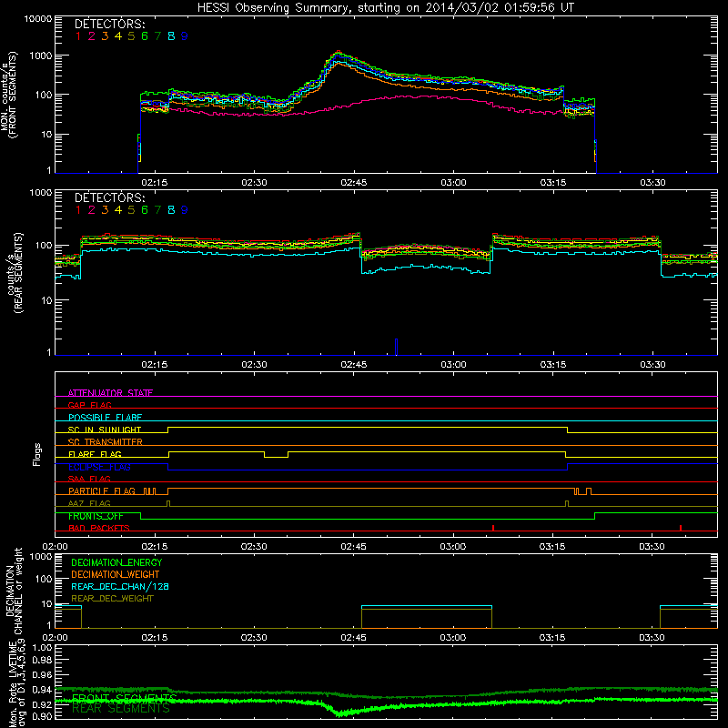The height and width of the screenshot is (728, 728).
Task: Click green detector 6 legend number, rear segments plot
Action: click(145, 210)
